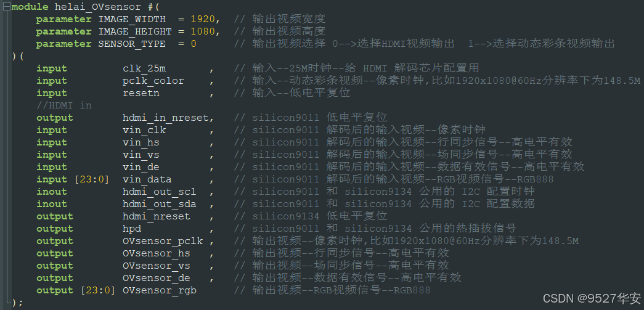This screenshot has width=644, height=310.
Task: Click the //HDMI in comment line
Action: point(63,105)
